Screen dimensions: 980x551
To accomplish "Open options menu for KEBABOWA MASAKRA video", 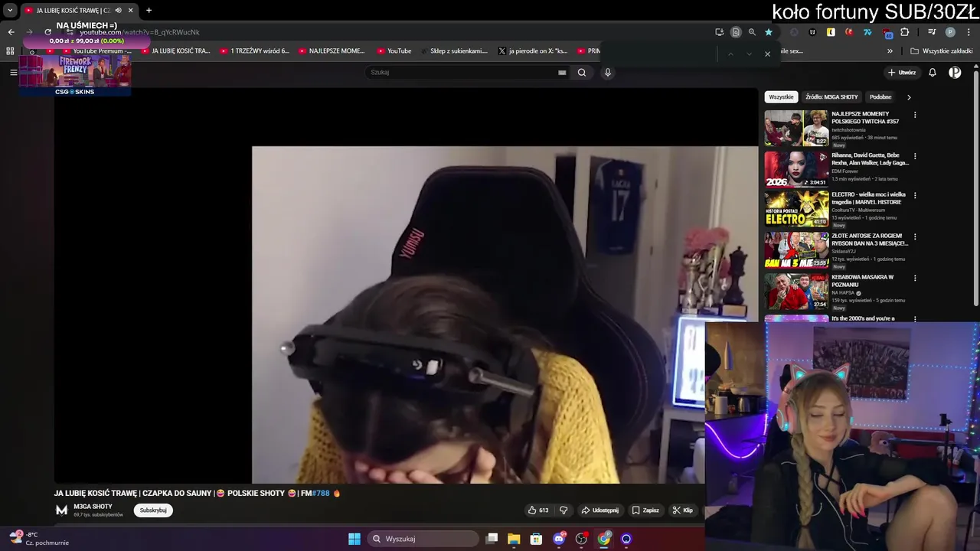I will point(915,278).
